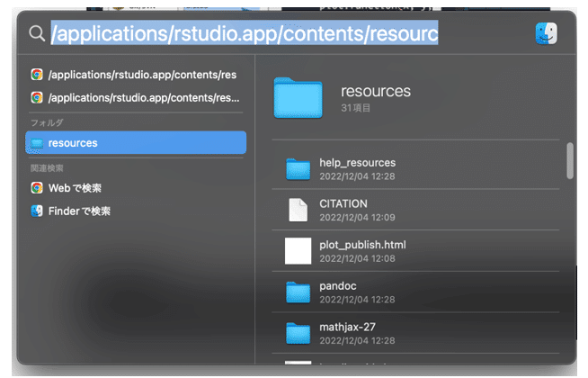
Task: Select the second Chrome suggestion ending with ellipsis
Action: [x=136, y=97]
